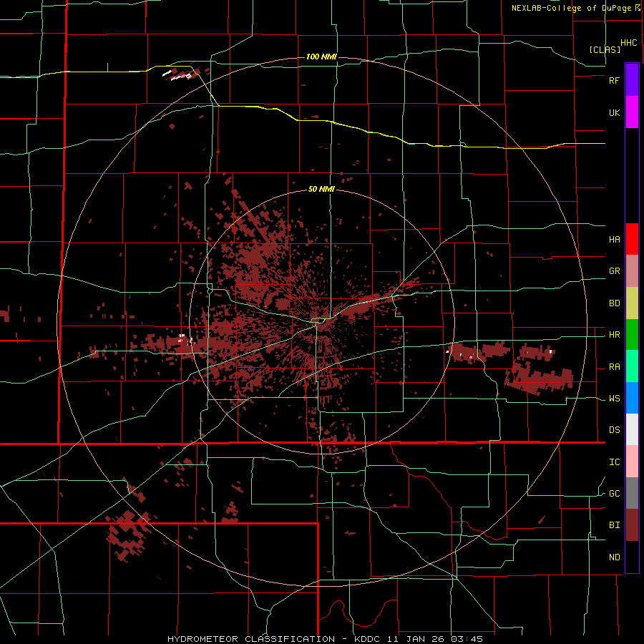Click the HA legend label
The image size is (644, 644).
[x=614, y=240]
